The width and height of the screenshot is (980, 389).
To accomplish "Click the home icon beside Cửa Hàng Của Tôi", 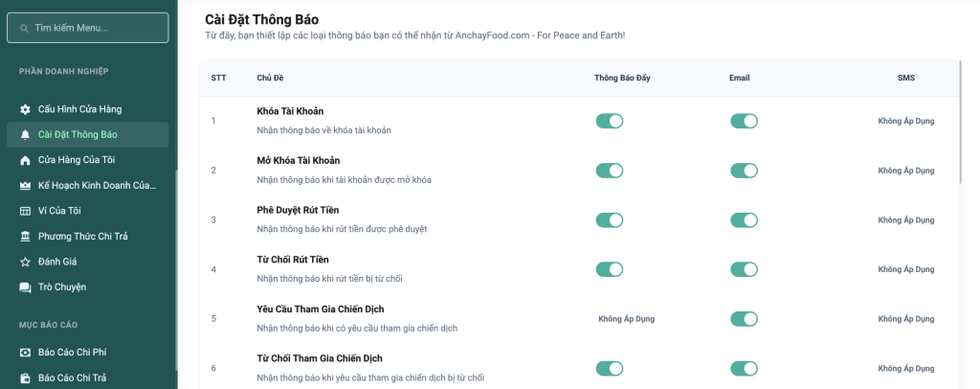I will [x=25, y=160].
